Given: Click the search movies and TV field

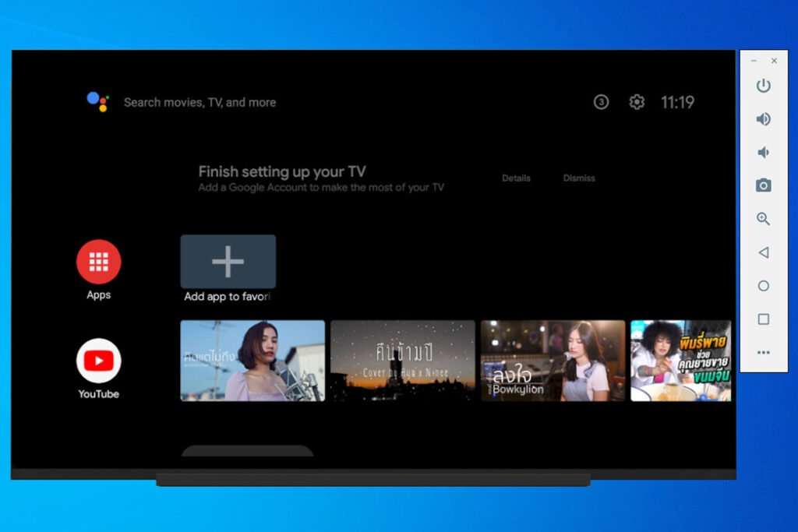Looking at the screenshot, I should click(x=199, y=102).
